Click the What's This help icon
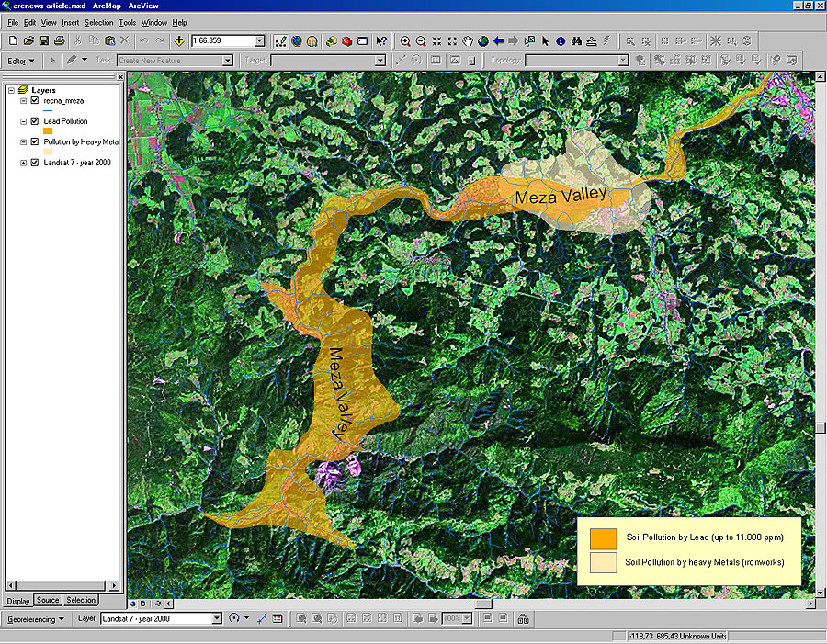 point(381,40)
